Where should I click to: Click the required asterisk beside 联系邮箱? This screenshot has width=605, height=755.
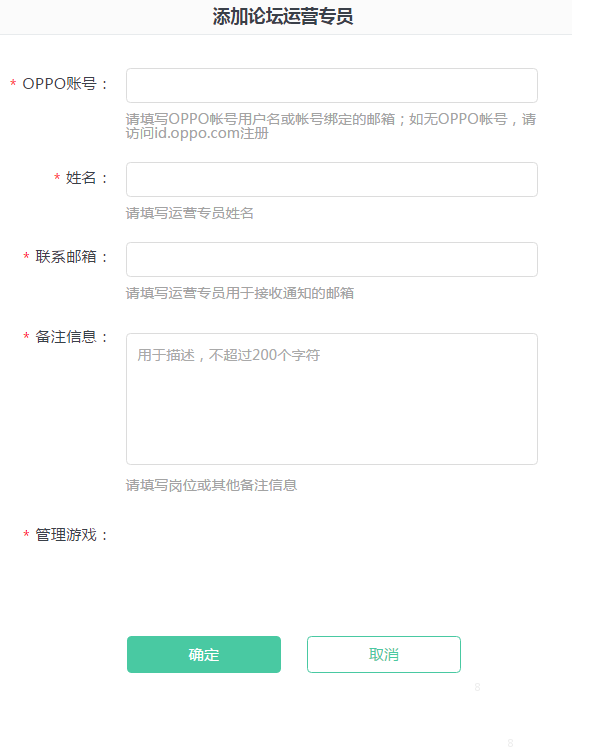[x=26, y=258]
